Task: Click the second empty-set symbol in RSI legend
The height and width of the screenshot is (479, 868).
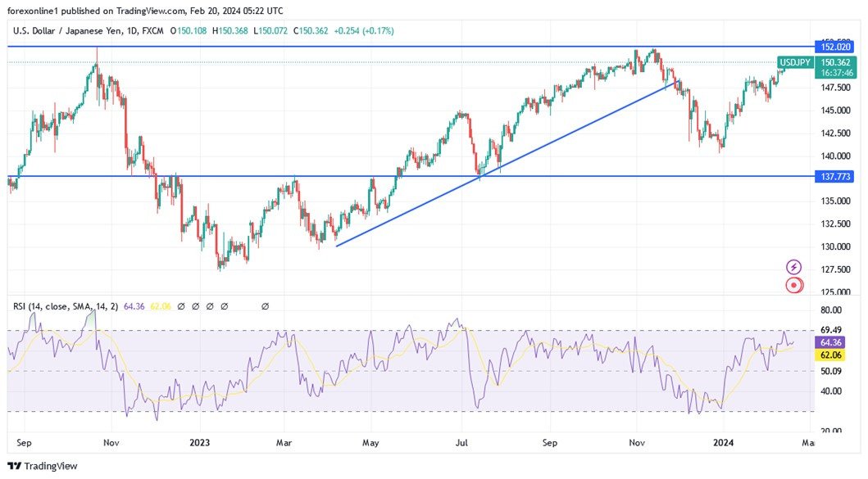Action: click(195, 305)
